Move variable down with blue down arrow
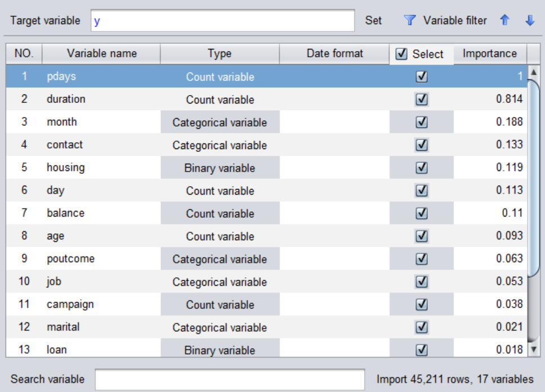 [529, 21]
